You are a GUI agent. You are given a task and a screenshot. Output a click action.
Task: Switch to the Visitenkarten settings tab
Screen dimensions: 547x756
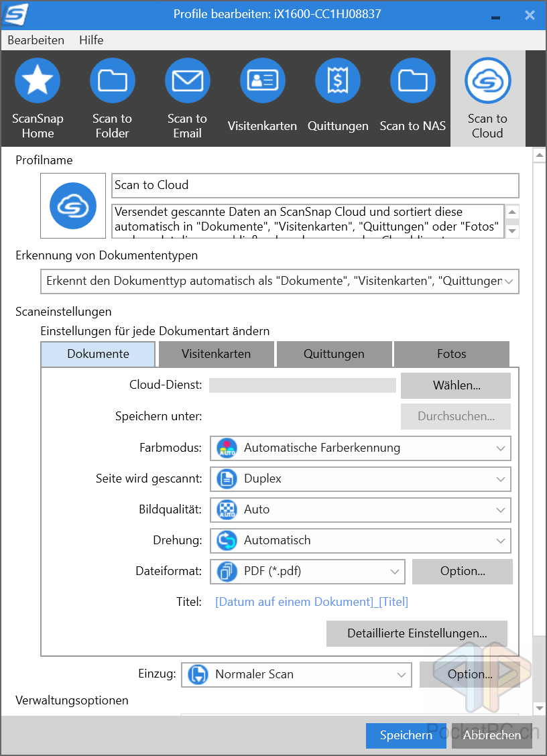coord(216,354)
